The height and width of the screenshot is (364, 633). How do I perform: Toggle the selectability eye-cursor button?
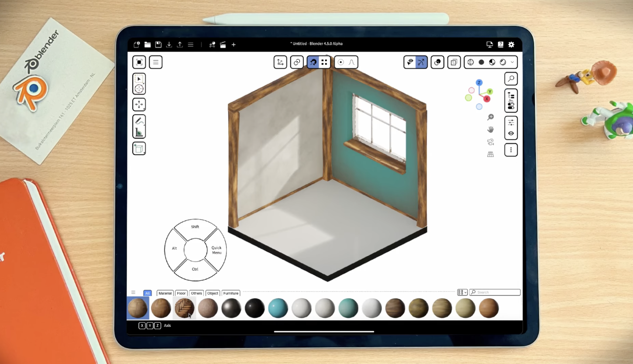coord(410,62)
